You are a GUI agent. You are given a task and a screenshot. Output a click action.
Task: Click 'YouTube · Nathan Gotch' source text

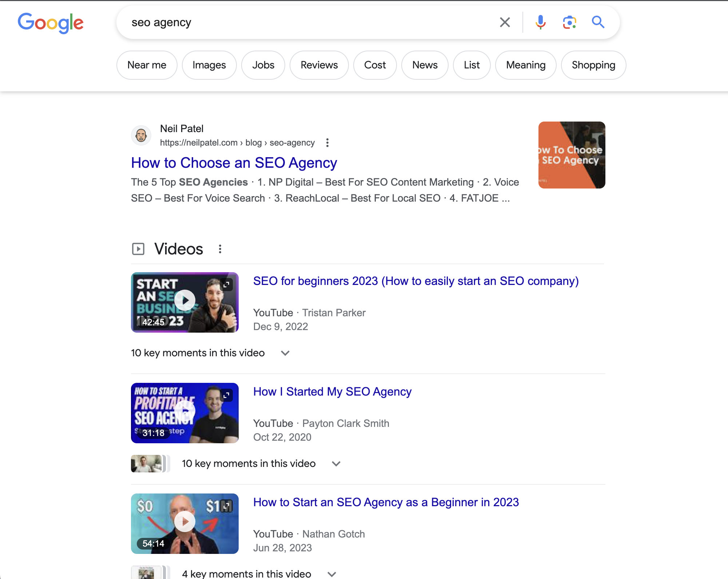pyautogui.click(x=309, y=534)
